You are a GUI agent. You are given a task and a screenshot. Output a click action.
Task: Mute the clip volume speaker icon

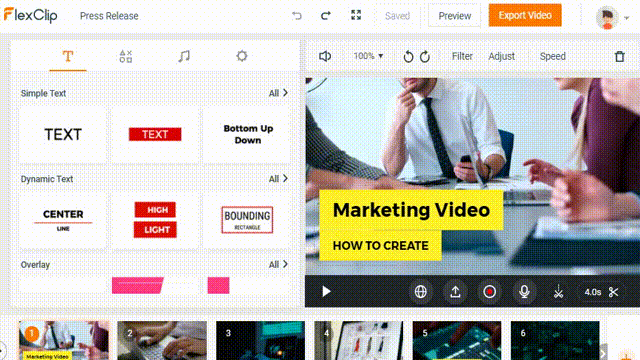click(325, 56)
